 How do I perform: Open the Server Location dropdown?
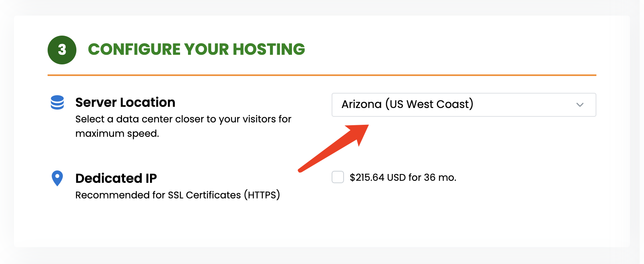coord(464,105)
